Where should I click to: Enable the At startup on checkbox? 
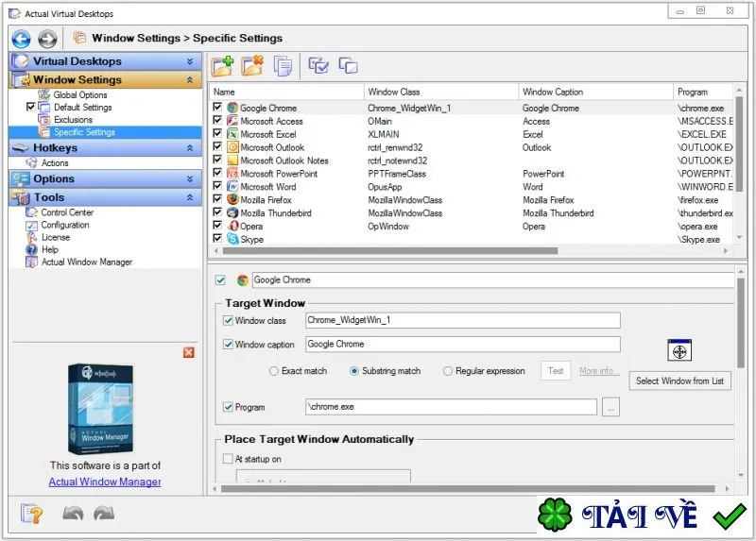pos(228,459)
